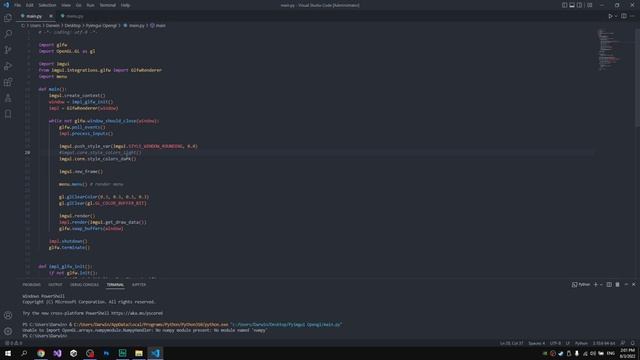This screenshot has height=360, width=640.
Task: Open notifications bell in status bar
Action: point(633,343)
